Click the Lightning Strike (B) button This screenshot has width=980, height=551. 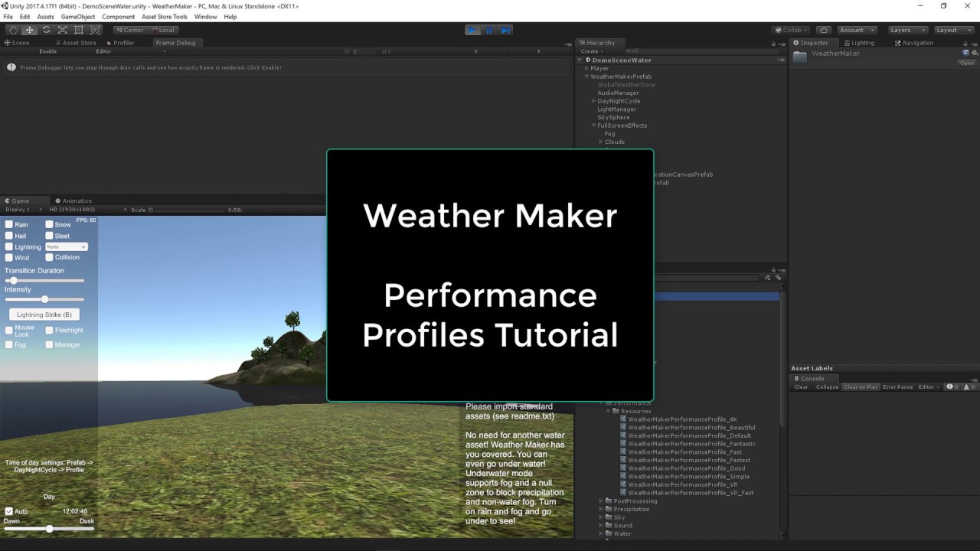(44, 315)
